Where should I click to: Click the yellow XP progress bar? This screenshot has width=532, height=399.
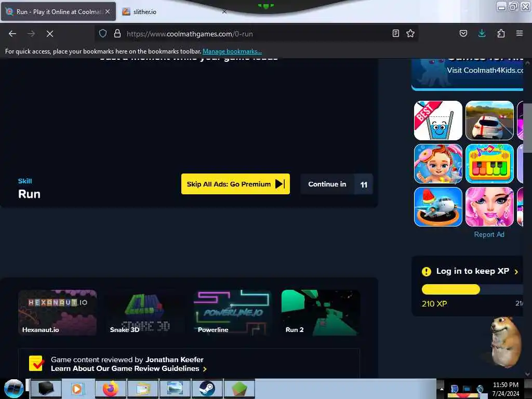tap(450, 289)
